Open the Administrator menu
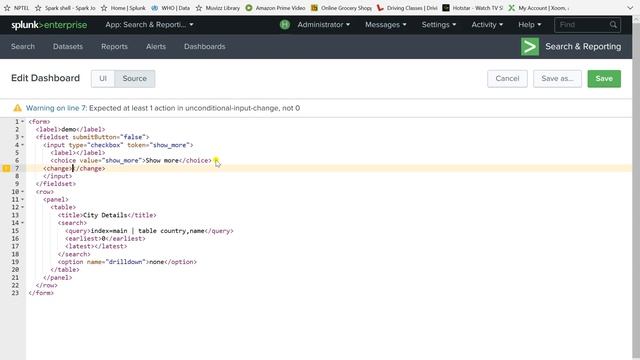 pos(323,25)
